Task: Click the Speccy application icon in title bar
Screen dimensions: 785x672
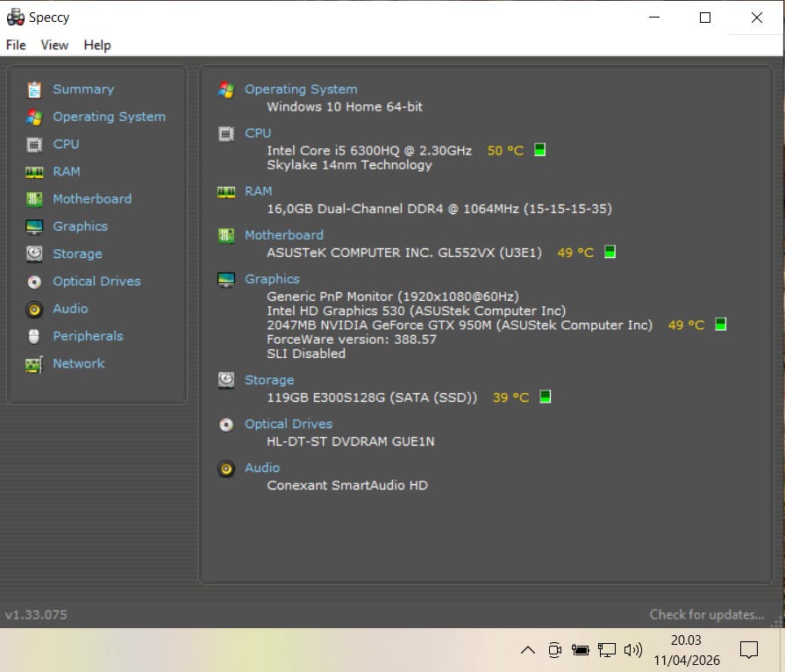Action: click(x=15, y=17)
